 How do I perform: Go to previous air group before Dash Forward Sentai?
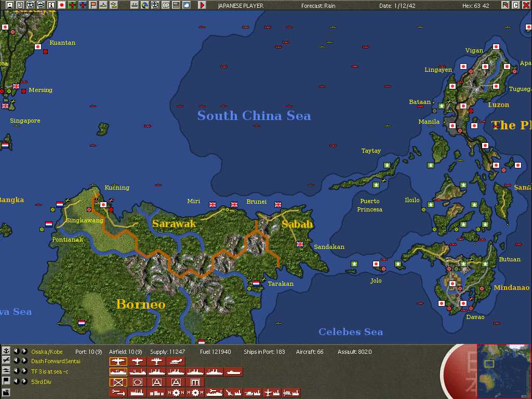tap(16, 361)
